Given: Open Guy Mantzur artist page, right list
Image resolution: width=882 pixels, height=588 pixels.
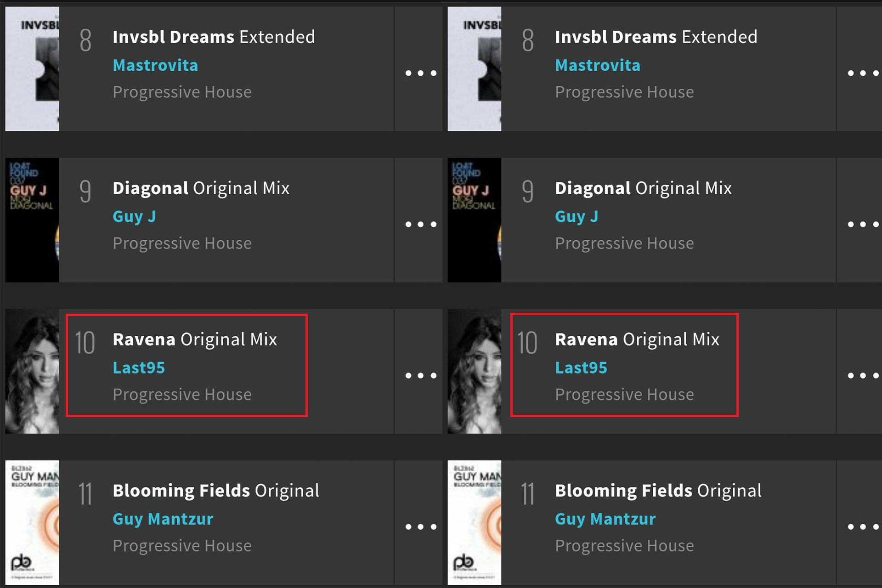Looking at the screenshot, I should click(605, 519).
